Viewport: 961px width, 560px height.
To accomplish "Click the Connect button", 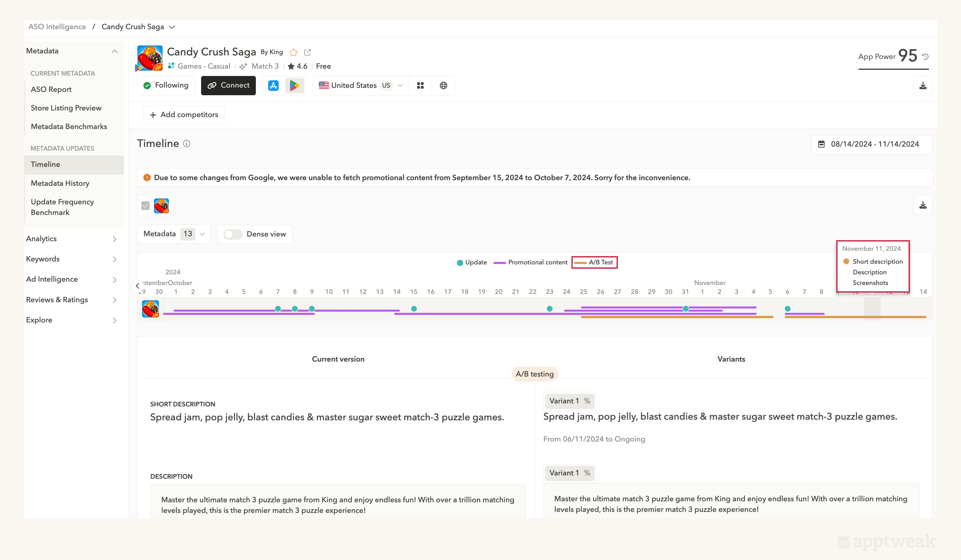I will (228, 85).
